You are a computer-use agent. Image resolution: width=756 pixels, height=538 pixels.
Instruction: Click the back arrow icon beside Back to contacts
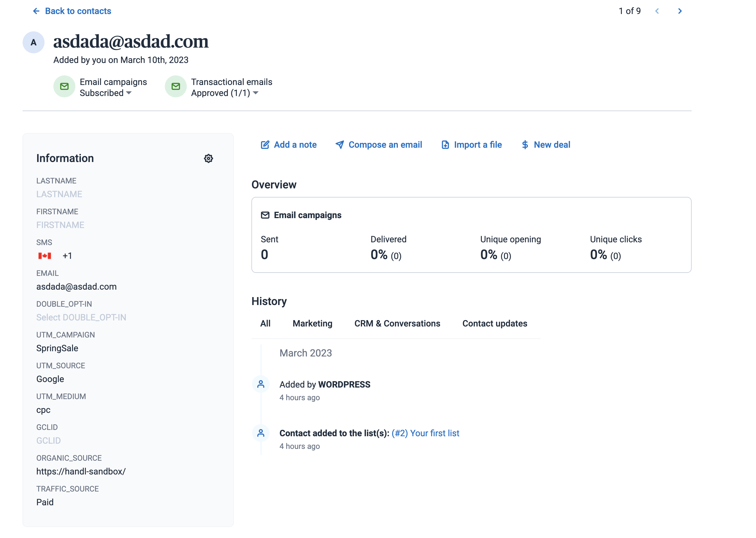[x=36, y=11]
